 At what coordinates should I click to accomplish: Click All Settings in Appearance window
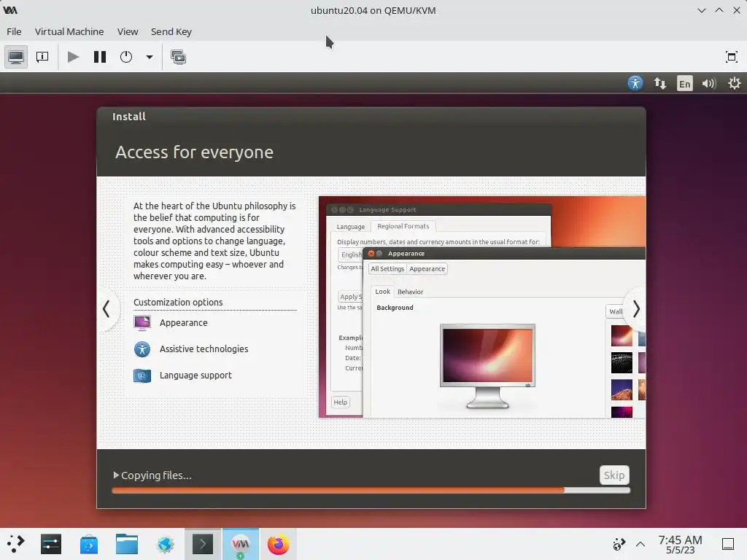387,268
